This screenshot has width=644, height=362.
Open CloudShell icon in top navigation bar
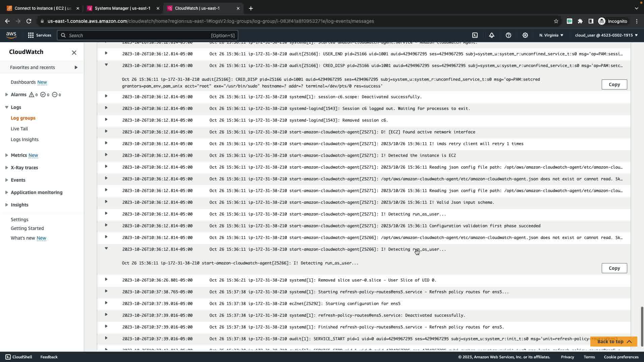tap(475, 35)
